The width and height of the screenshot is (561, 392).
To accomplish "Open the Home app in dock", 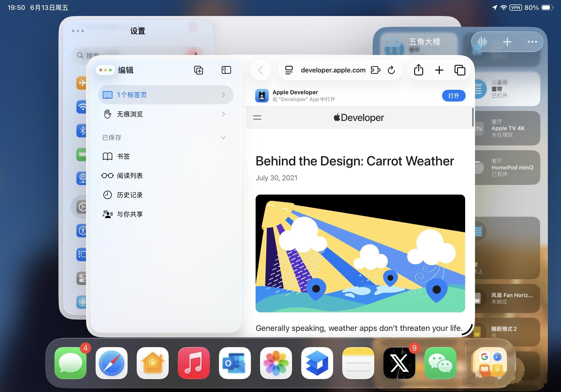I will tap(152, 363).
